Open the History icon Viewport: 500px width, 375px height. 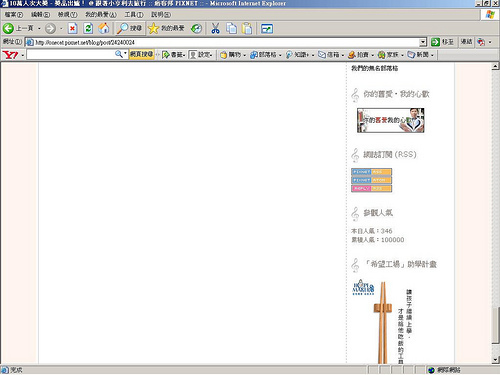196,28
